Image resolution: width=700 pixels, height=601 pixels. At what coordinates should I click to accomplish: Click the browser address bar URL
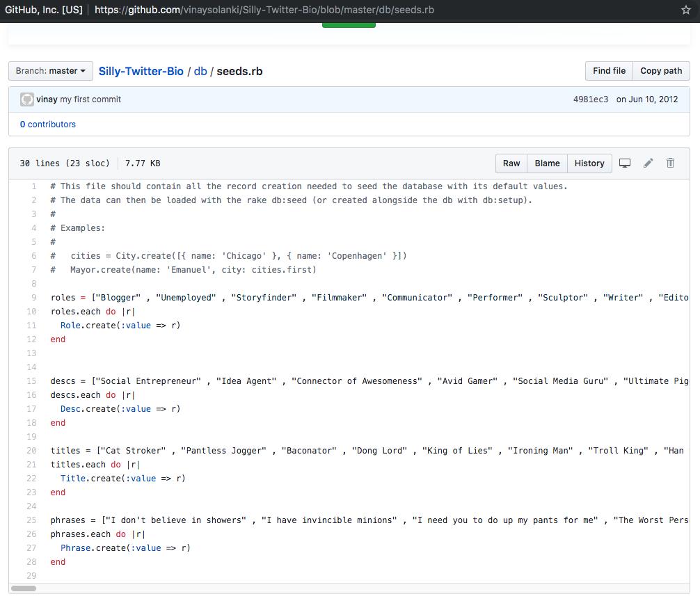tap(264, 10)
